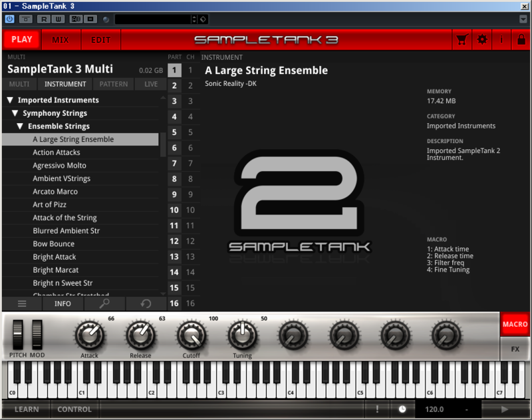Image resolution: width=532 pixels, height=420 pixels.
Task: Click the INFO button
Action: click(x=63, y=304)
